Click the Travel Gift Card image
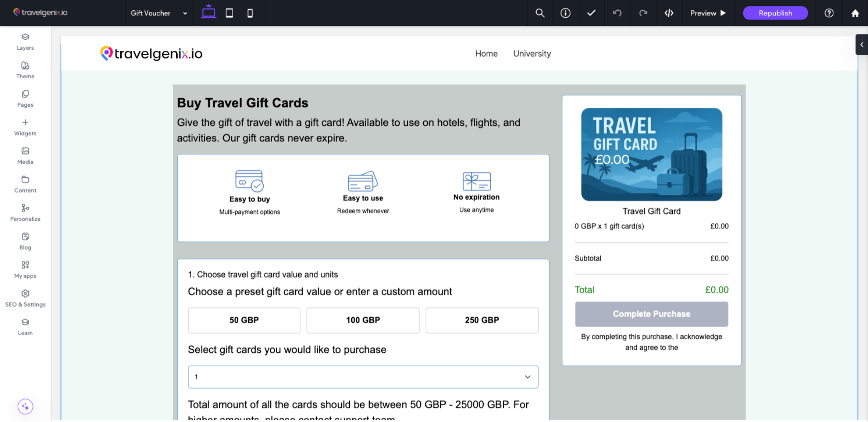Viewport: 868px width, 422px height. coord(651,154)
